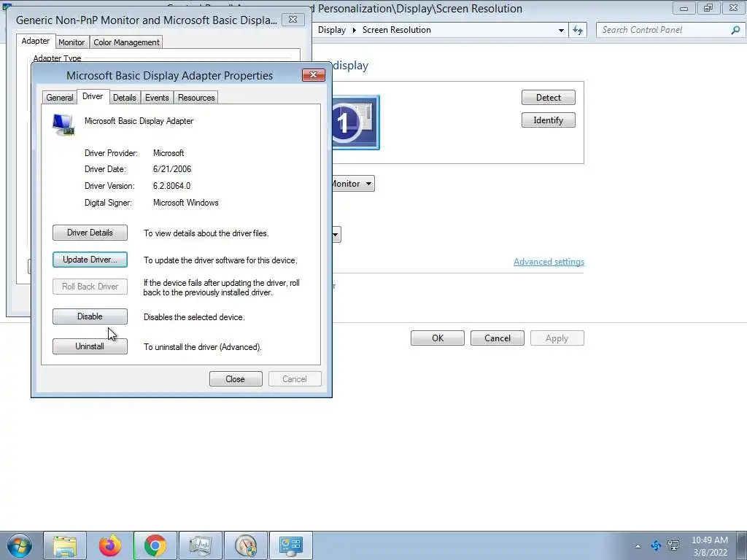The height and width of the screenshot is (560, 747).
Task: Open the resolution dropdown arrow
Action: 336,234
